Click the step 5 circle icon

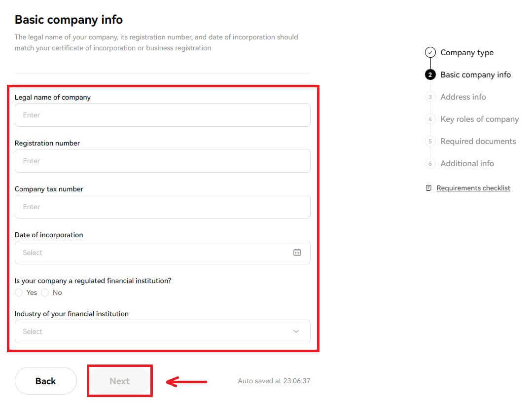pyautogui.click(x=430, y=141)
